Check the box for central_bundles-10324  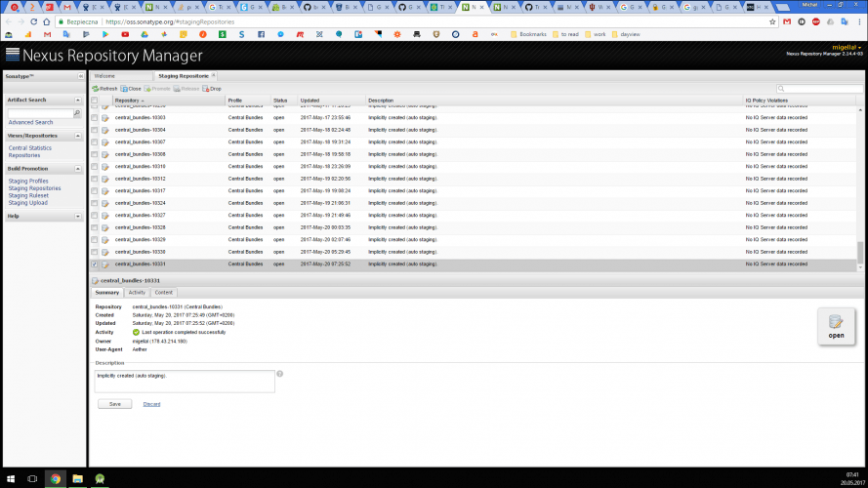click(94, 203)
